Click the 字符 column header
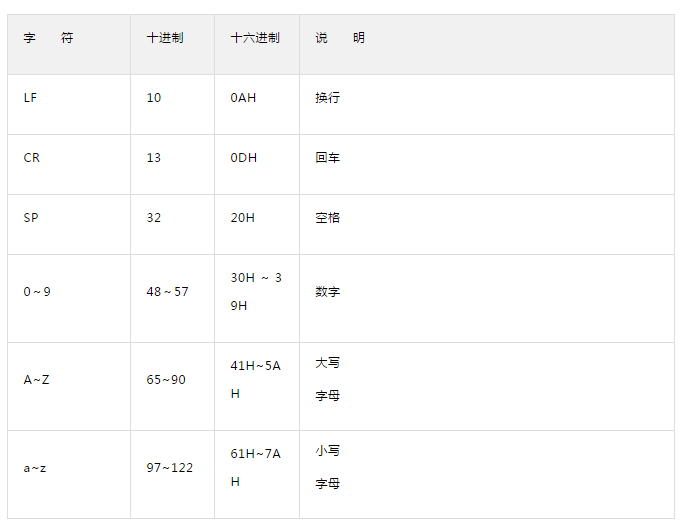 coord(48,38)
